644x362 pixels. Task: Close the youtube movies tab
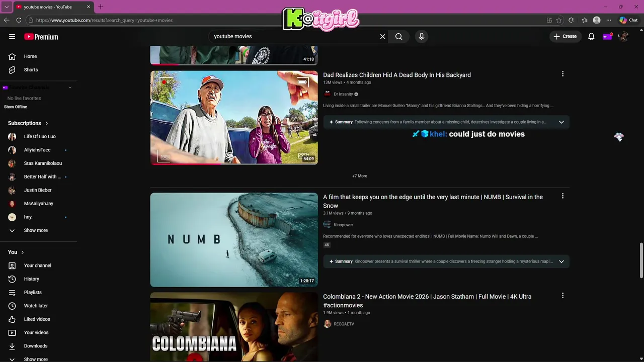(89, 7)
